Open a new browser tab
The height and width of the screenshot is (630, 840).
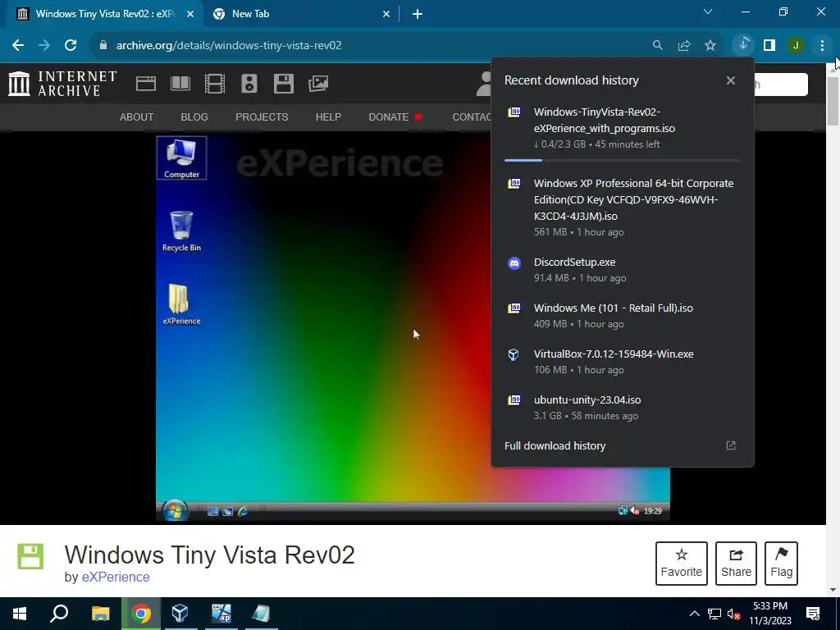(418, 15)
